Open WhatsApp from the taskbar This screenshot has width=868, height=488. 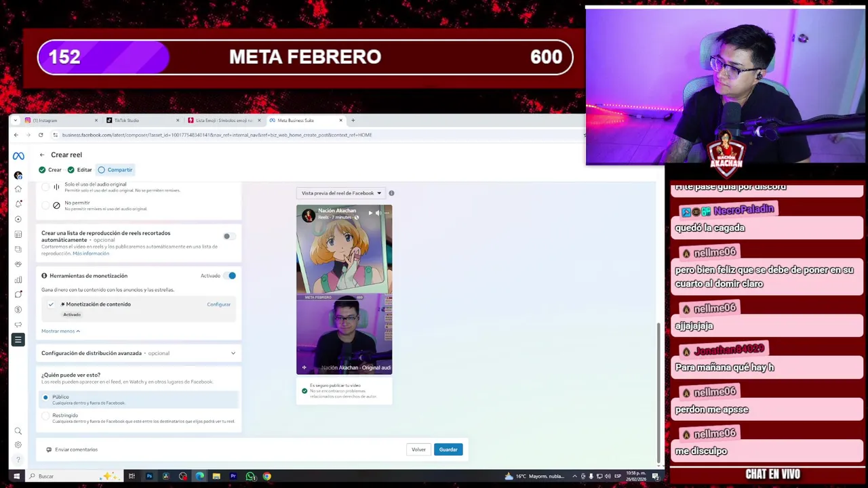[x=250, y=476]
